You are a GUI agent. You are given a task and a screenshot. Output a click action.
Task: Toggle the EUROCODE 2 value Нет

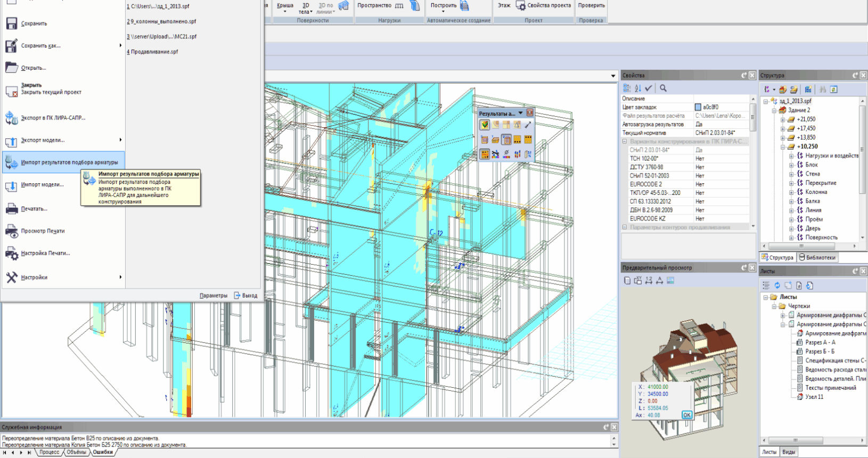pyautogui.click(x=700, y=184)
